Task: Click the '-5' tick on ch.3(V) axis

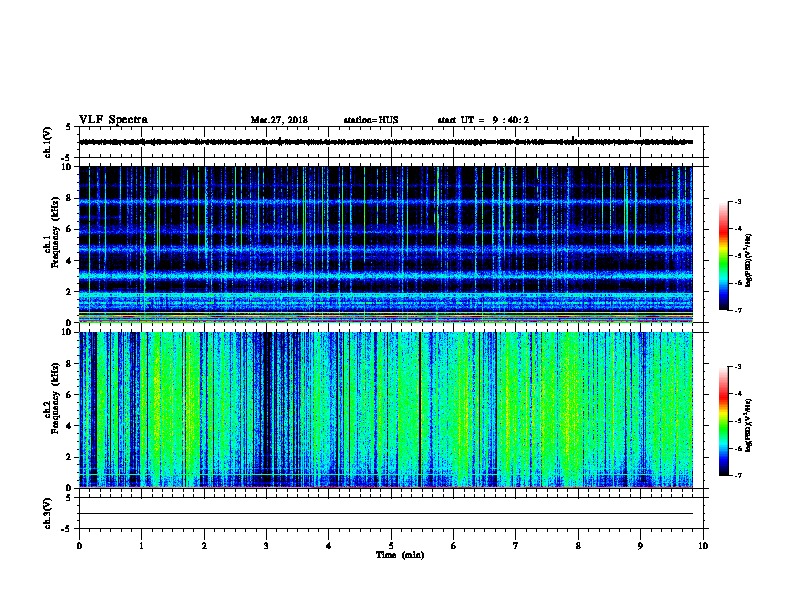Action: [x=67, y=529]
